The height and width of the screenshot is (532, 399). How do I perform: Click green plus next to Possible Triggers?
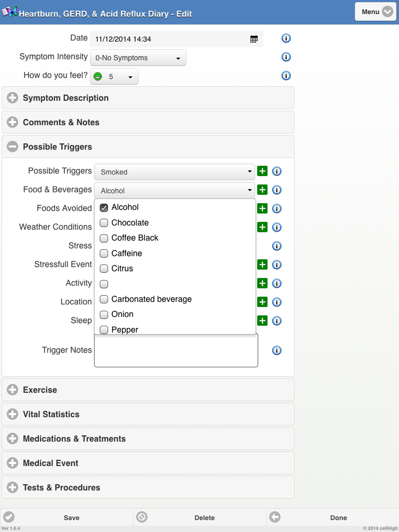[x=262, y=171]
